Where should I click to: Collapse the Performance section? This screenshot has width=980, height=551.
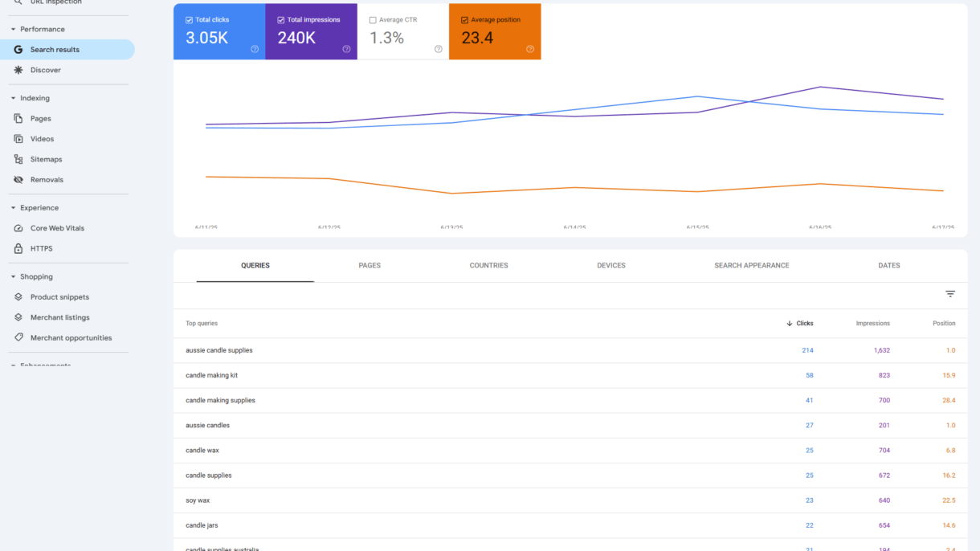click(x=13, y=30)
